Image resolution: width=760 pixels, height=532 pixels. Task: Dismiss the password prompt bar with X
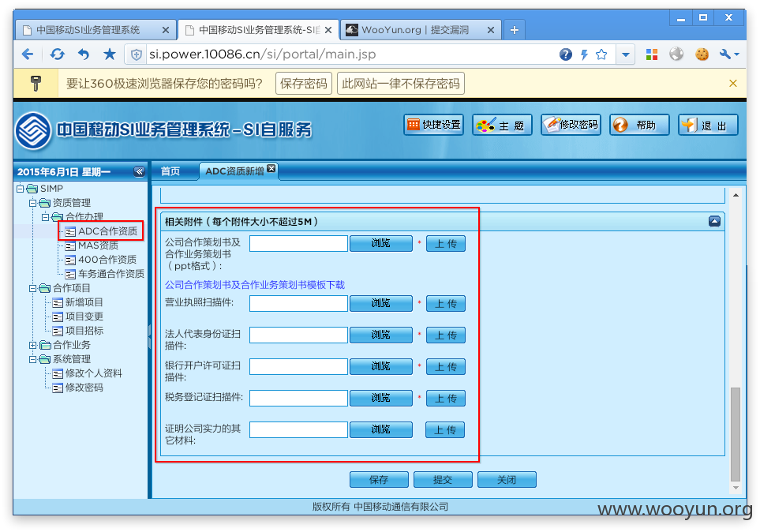(x=733, y=84)
